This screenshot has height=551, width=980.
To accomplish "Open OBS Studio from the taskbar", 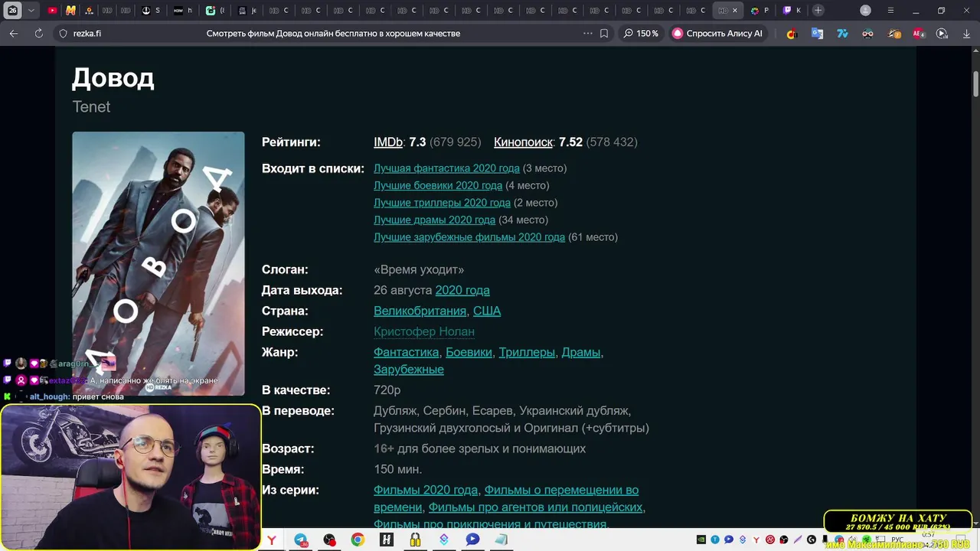I will pos(329,540).
